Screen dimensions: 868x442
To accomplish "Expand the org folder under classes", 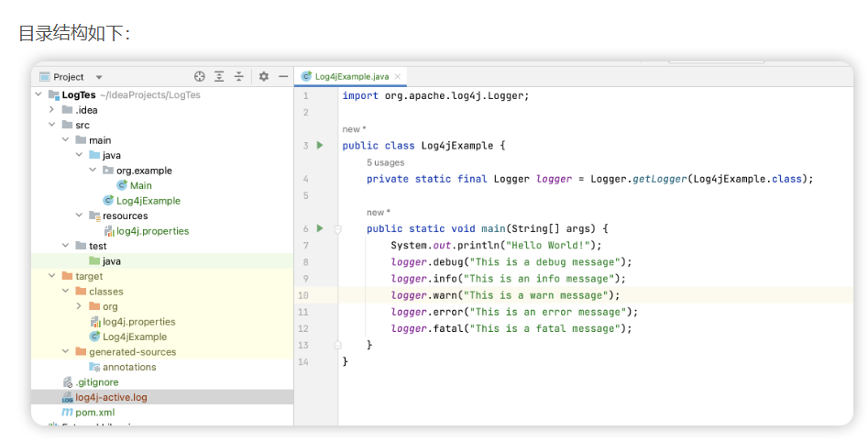I will pyautogui.click(x=79, y=305).
